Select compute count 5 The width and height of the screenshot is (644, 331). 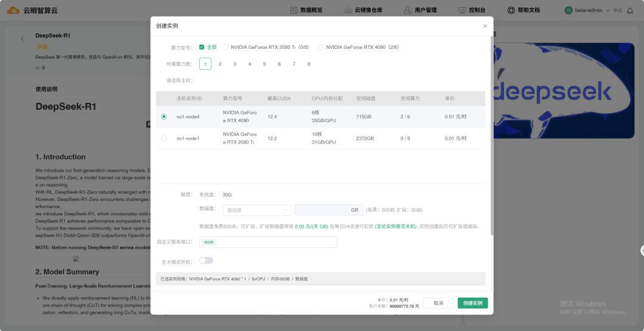pyautogui.click(x=265, y=64)
